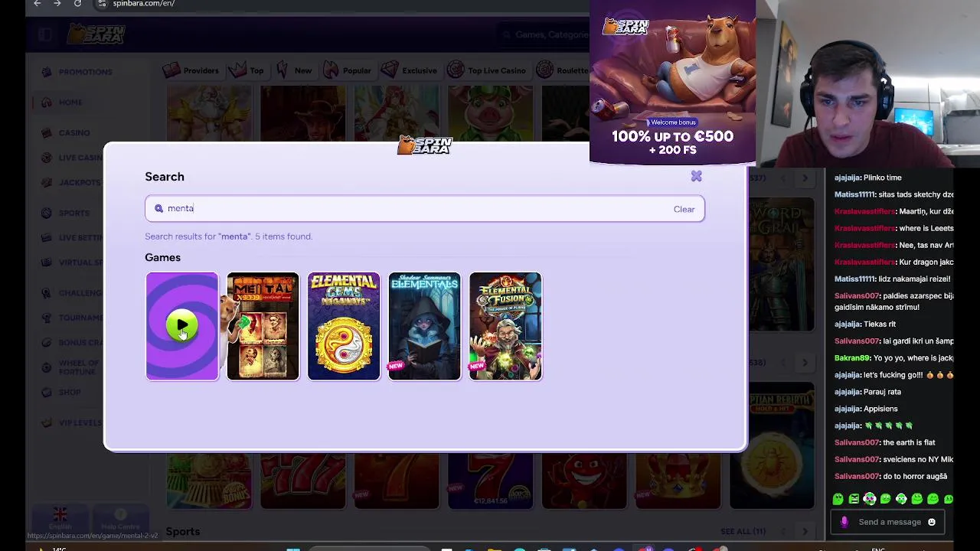This screenshot has height=551, width=980.
Task: Open the header Games, Categories search box
Action: (545, 34)
